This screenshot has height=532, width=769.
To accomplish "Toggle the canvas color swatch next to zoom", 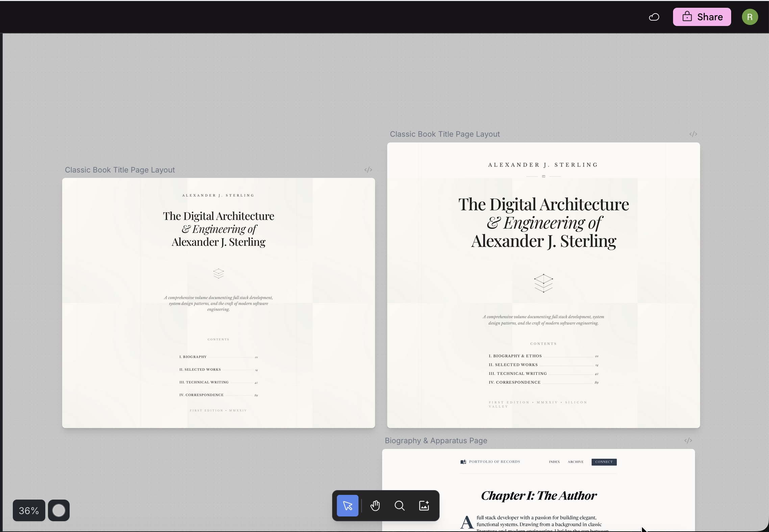I will click(x=59, y=510).
